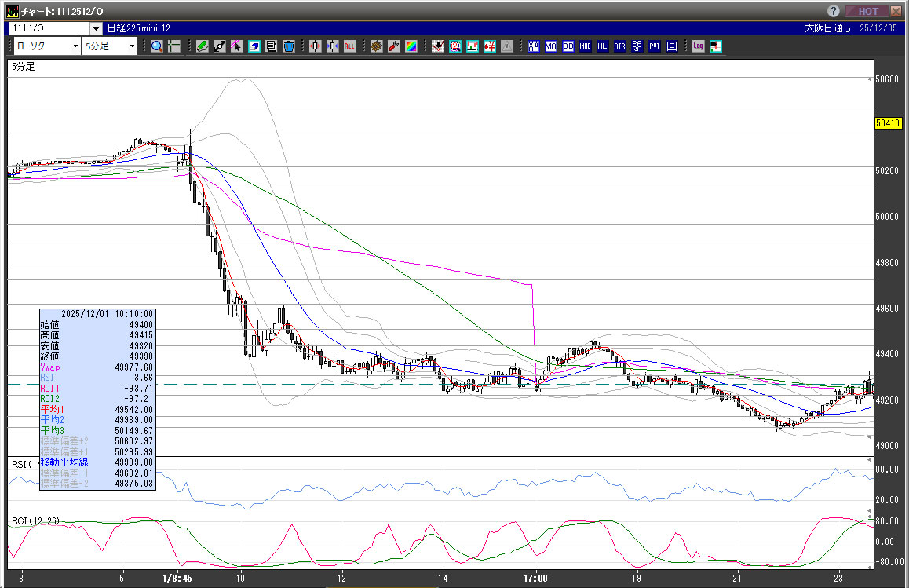The height and width of the screenshot is (588, 909).
Task: Expand the 111.1/O symbol code dropdown
Action: [96, 27]
